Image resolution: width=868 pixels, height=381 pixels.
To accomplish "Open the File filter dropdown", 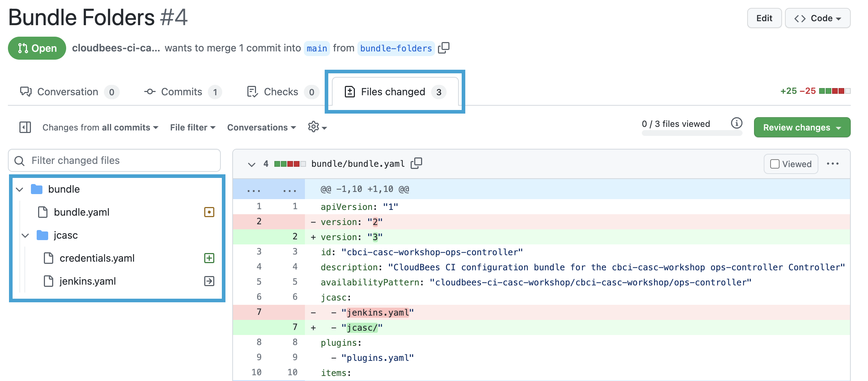I will click(x=192, y=128).
